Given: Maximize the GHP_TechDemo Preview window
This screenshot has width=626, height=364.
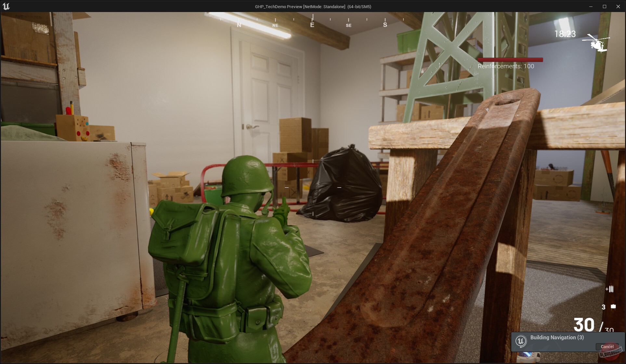Looking at the screenshot, I should point(605,6).
